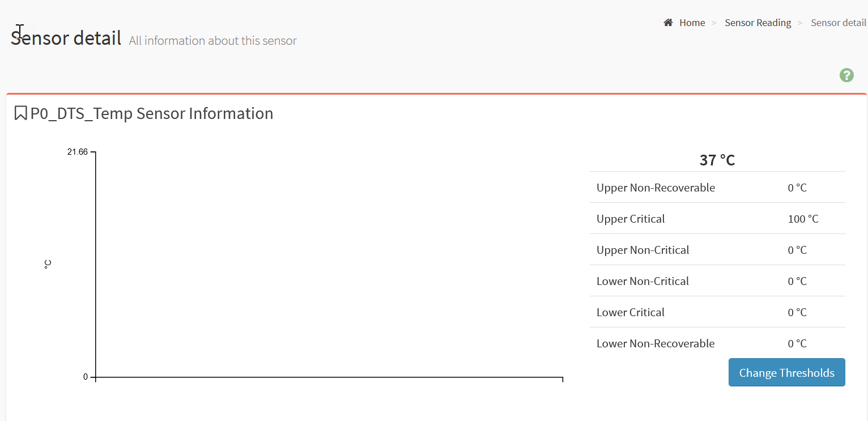The height and width of the screenshot is (421, 868).
Task: Go to Home breadcrumb link
Action: [692, 23]
